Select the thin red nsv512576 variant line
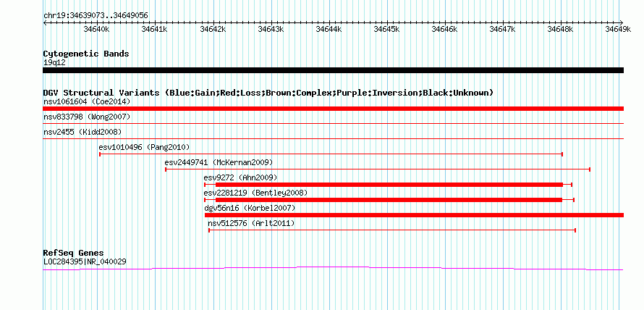Image resolution: width=644 pixels, height=310 pixels. coord(391,230)
